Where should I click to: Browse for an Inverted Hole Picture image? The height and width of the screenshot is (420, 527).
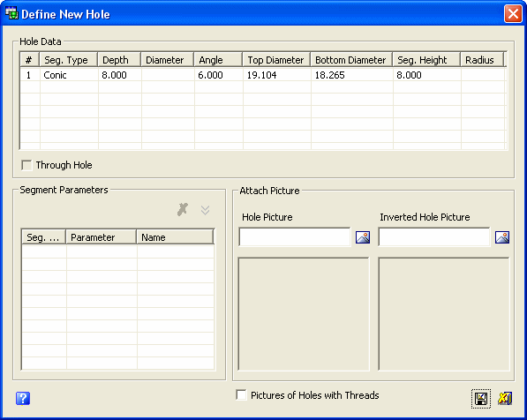pyautogui.click(x=502, y=237)
